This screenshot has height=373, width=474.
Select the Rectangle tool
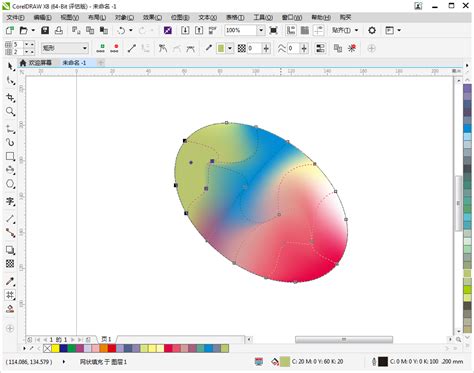[10, 156]
